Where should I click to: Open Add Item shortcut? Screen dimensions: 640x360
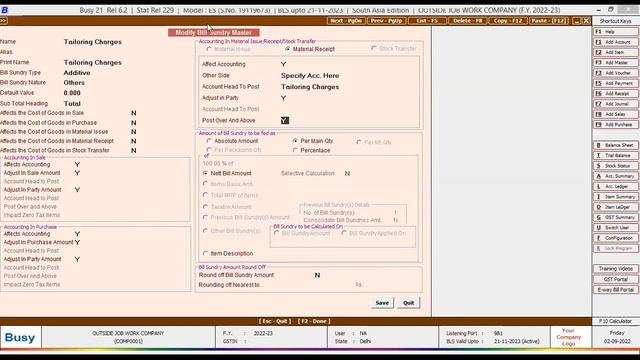coord(616,52)
